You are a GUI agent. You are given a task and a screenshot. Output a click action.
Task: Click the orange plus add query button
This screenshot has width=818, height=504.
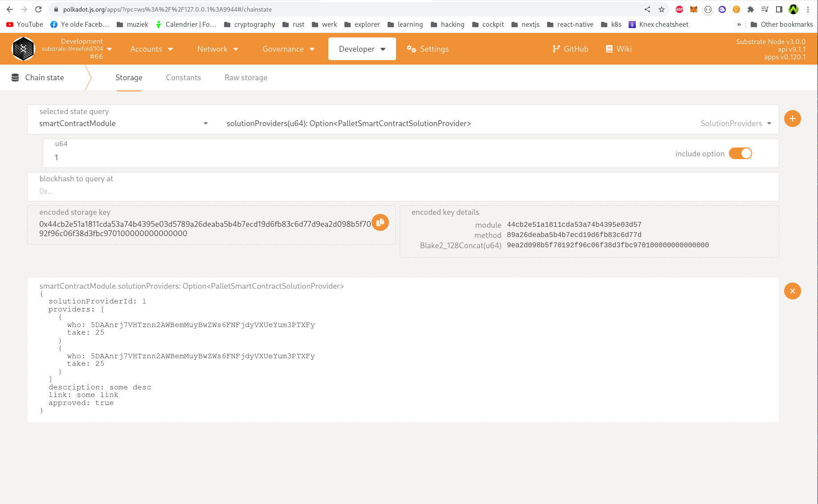[x=792, y=119]
